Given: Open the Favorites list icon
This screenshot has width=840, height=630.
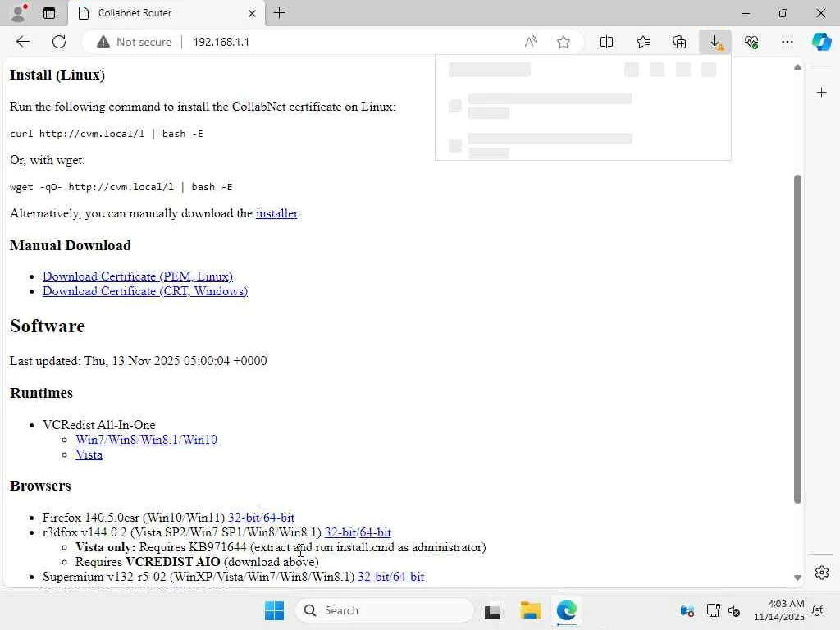Looking at the screenshot, I should [643, 42].
